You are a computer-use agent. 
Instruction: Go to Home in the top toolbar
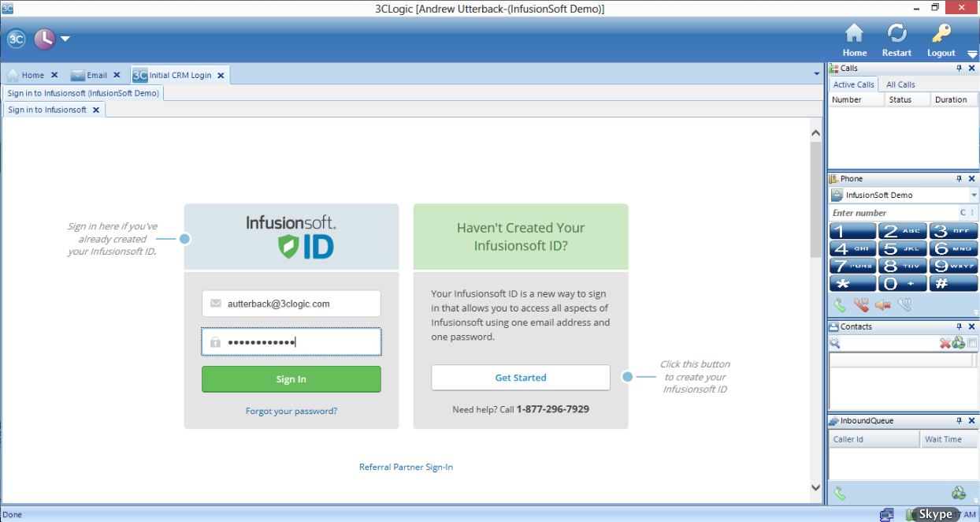tap(854, 40)
